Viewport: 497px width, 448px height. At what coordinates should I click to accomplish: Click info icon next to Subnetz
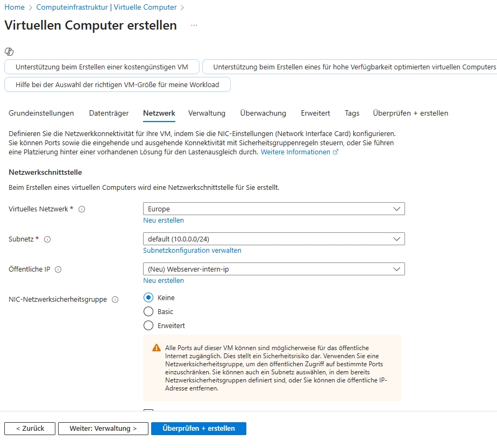tap(47, 239)
